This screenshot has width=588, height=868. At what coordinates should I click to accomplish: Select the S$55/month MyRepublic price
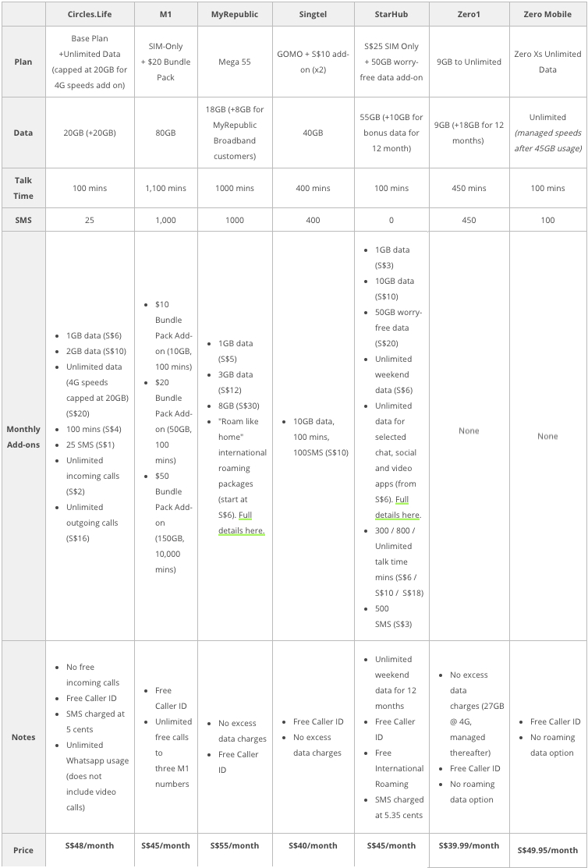(x=235, y=845)
